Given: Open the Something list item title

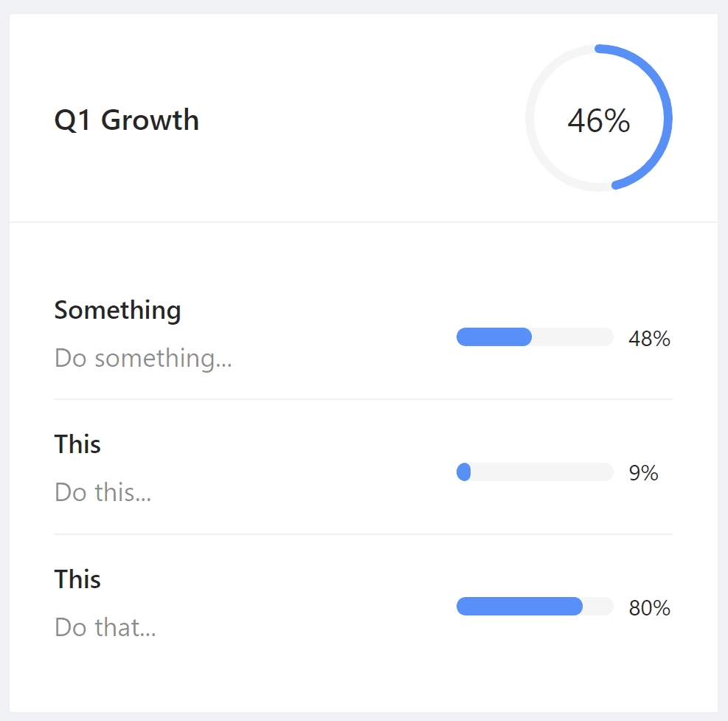Looking at the screenshot, I should point(117,310).
